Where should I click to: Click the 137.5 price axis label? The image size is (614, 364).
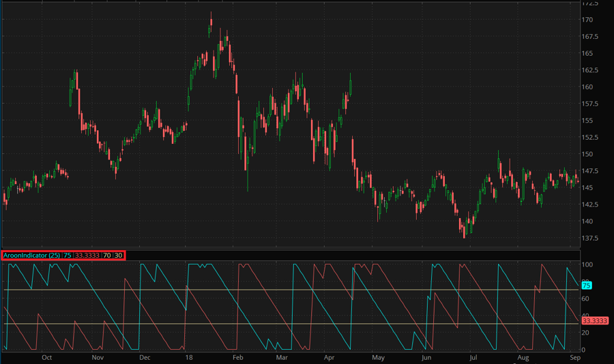point(590,238)
